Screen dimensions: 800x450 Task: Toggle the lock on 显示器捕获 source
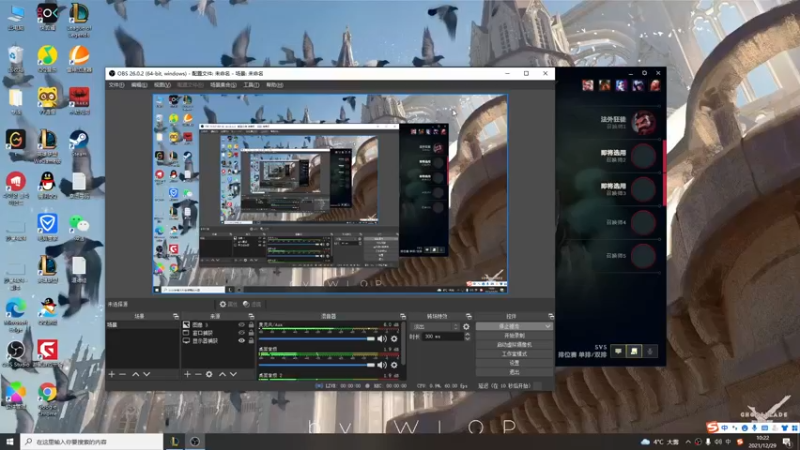tap(251, 341)
